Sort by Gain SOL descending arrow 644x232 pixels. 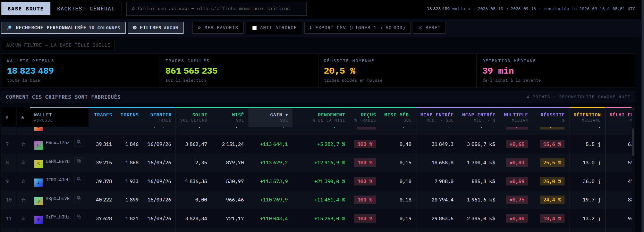click(x=287, y=115)
